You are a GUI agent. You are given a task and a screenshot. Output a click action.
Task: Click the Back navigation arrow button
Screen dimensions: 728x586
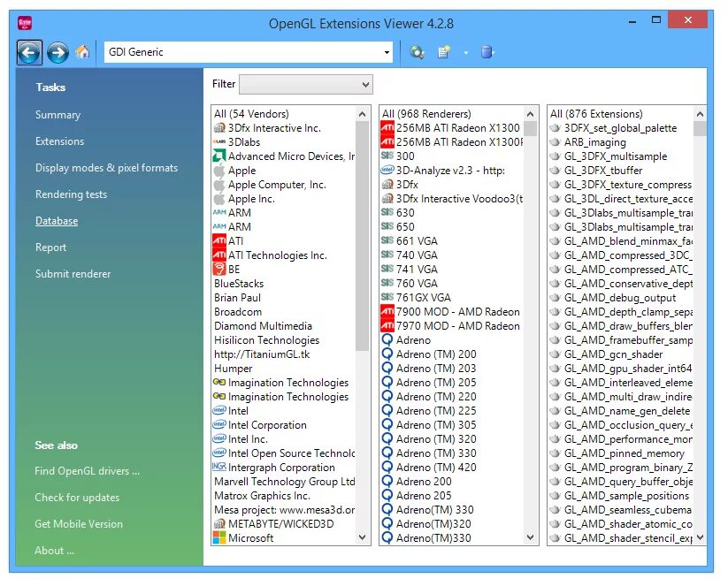[29, 52]
